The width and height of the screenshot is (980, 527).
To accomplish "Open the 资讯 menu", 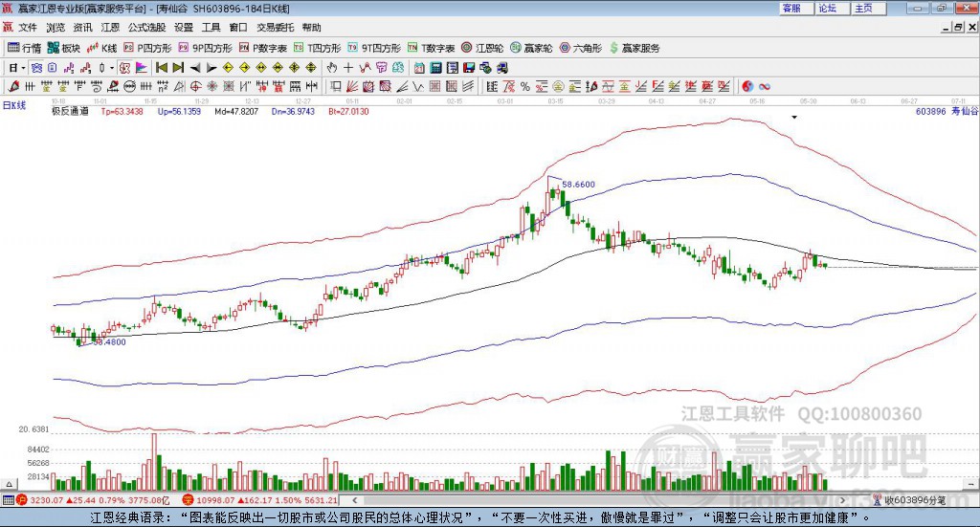I will pos(82,28).
